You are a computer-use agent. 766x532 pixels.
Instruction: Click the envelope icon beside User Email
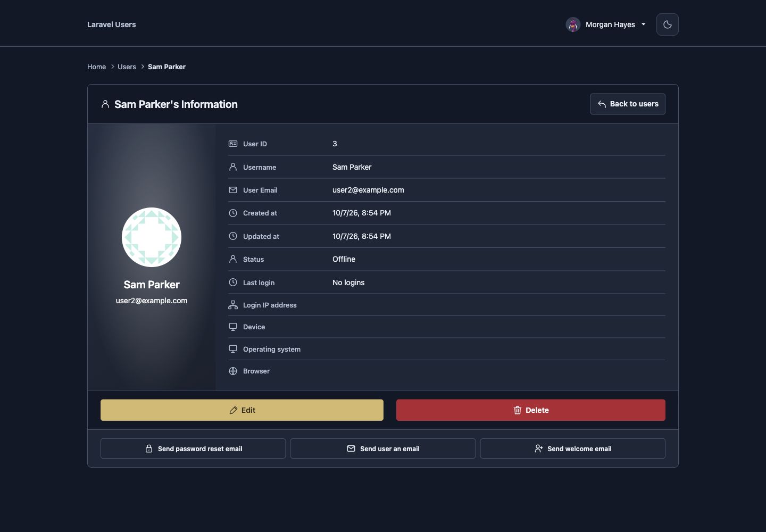tap(233, 190)
